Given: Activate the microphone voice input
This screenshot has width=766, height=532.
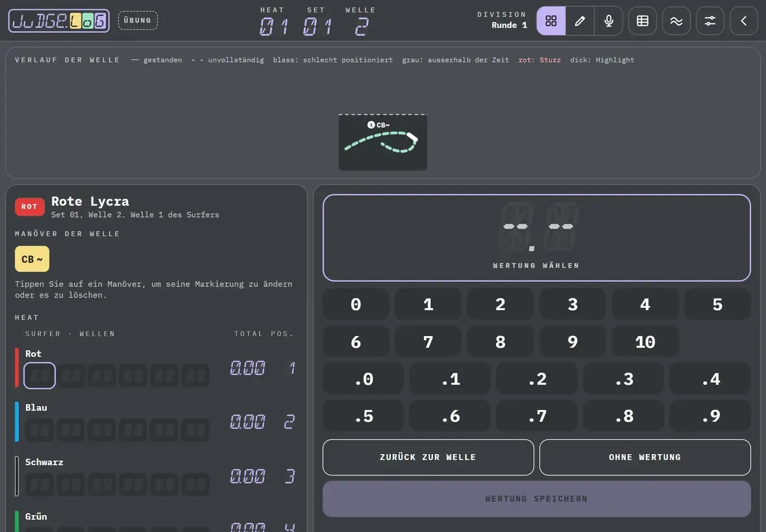Looking at the screenshot, I should (x=609, y=21).
